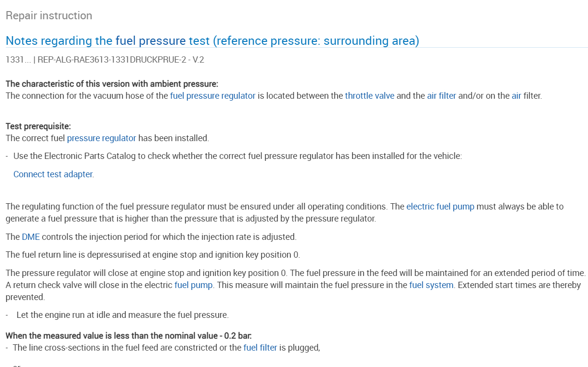Click the "Notes regarding the fuel pressure test" title

[x=212, y=41]
